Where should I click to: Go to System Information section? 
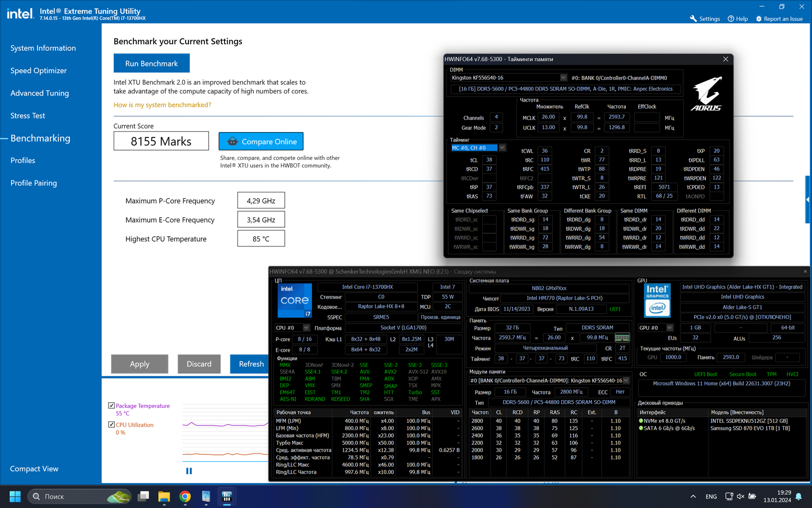pyautogui.click(x=43, y=48)
